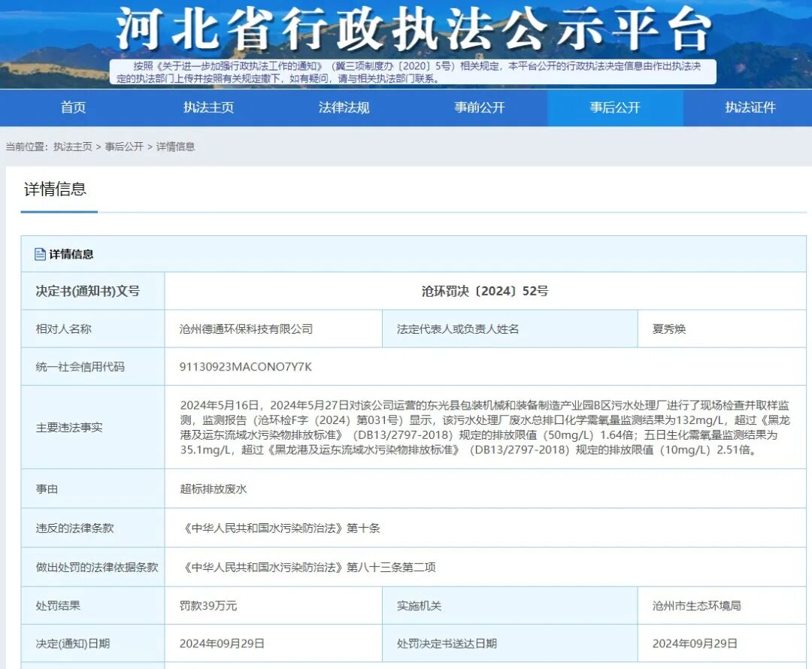Click the platform title banner 河北省行政执法公示平台
Viewport: 812px width, 669px height.
click(x=413, y=29)
